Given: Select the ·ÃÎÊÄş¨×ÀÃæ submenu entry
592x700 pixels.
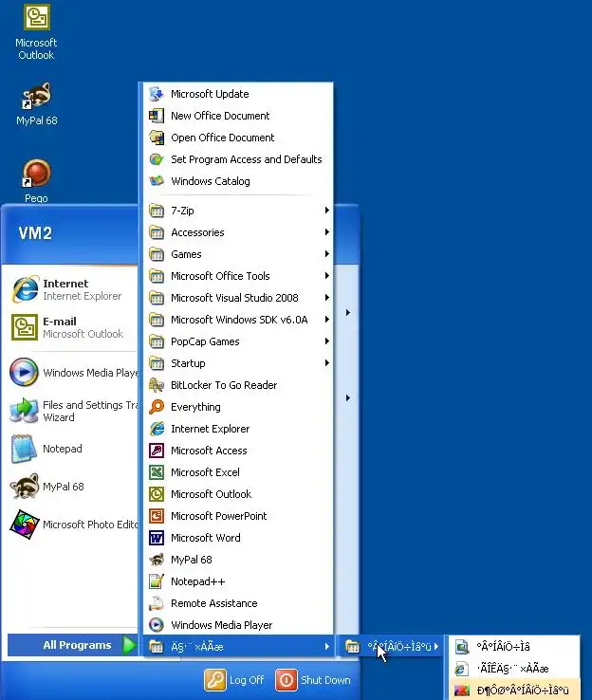Looking at the screenshot, I should coord(514,669).
